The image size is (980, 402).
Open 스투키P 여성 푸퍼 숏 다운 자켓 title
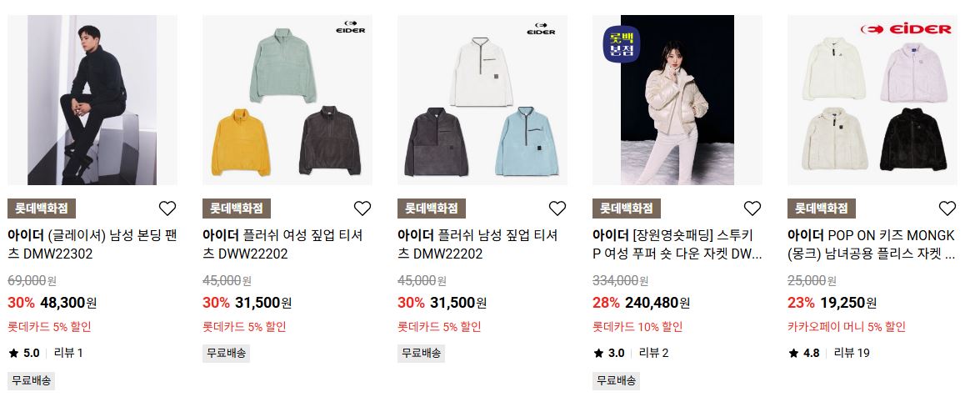pos(677,245)
